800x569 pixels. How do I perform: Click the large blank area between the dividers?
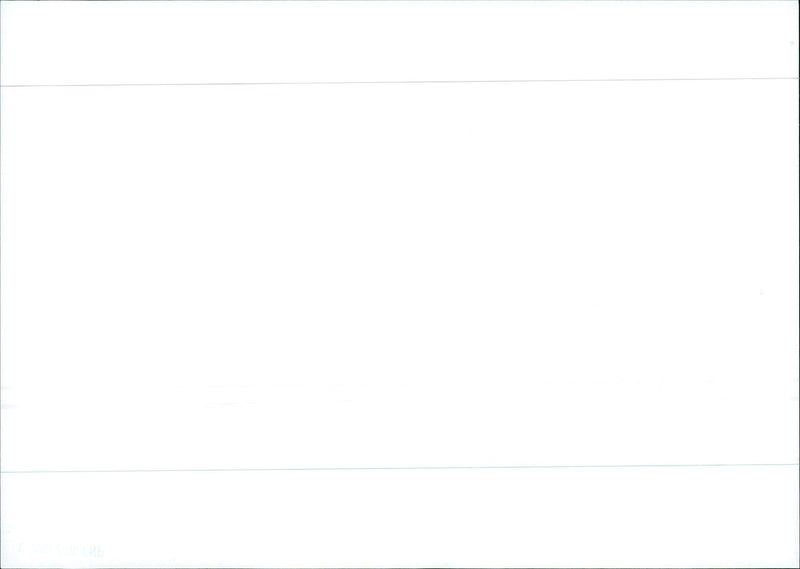pyautogui.click(x=400, y=250)
